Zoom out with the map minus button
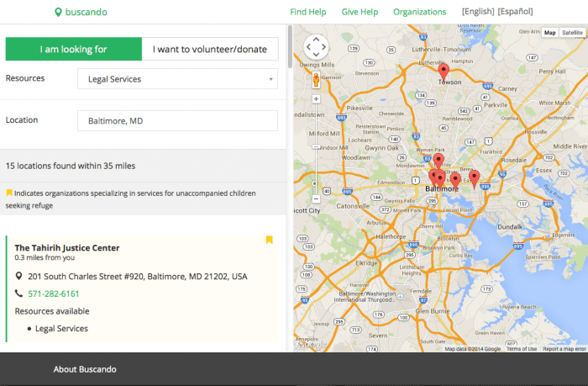The image size is (588, 386). click(x=317, y=199)
